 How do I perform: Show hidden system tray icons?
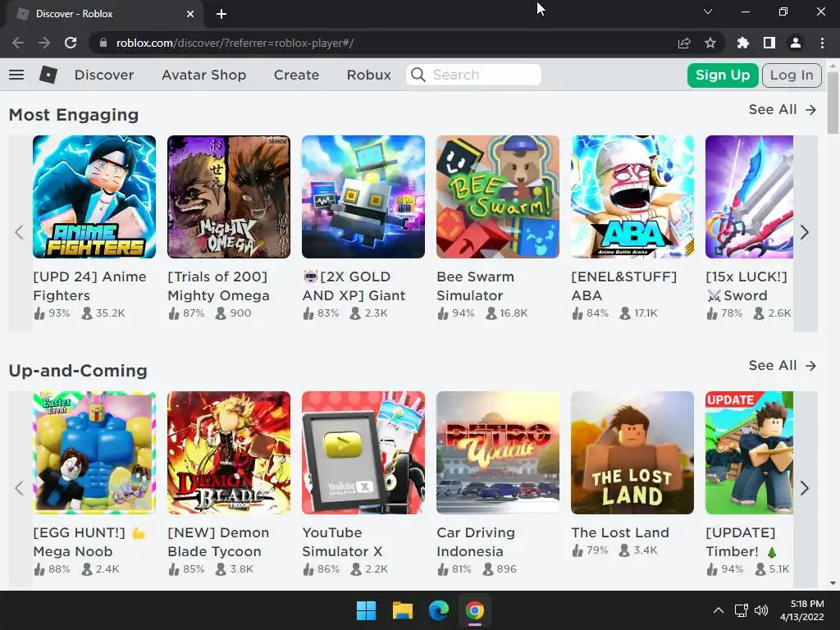pyautogui.click(x=719, y=610)
